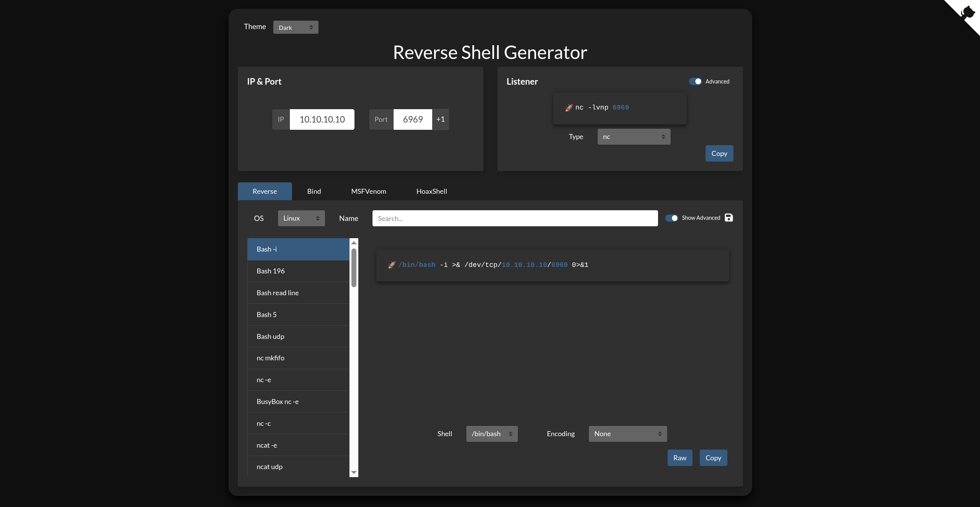
Task: Click rocket icon in reverse shell command
Action: pyautogui.click(x=392, y=265)
